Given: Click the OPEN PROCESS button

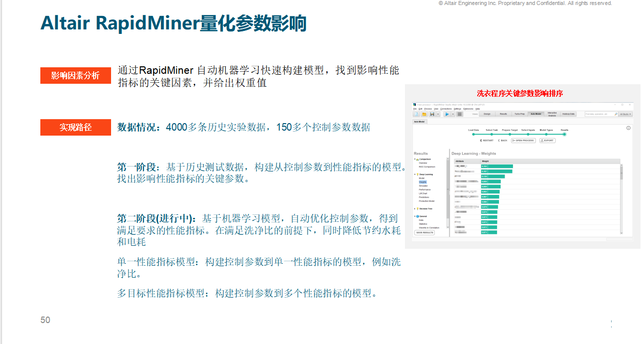Looking at the screenshot, I should click(523, 141).
